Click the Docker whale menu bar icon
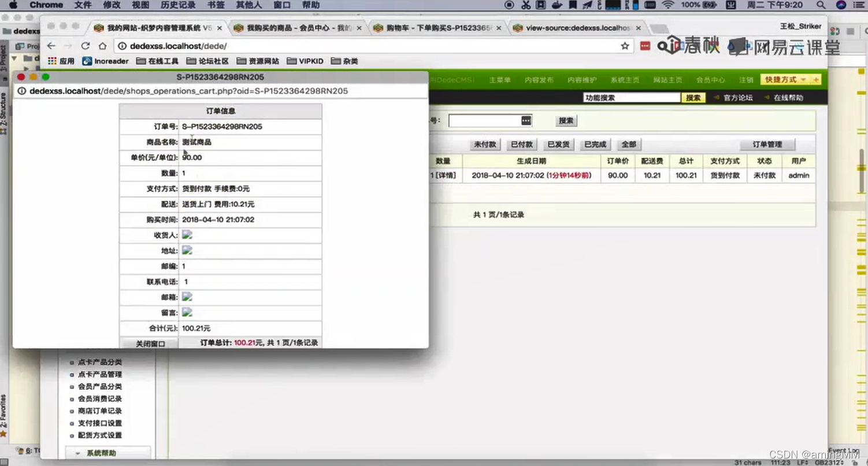868x466 pixels. point(557,5)
